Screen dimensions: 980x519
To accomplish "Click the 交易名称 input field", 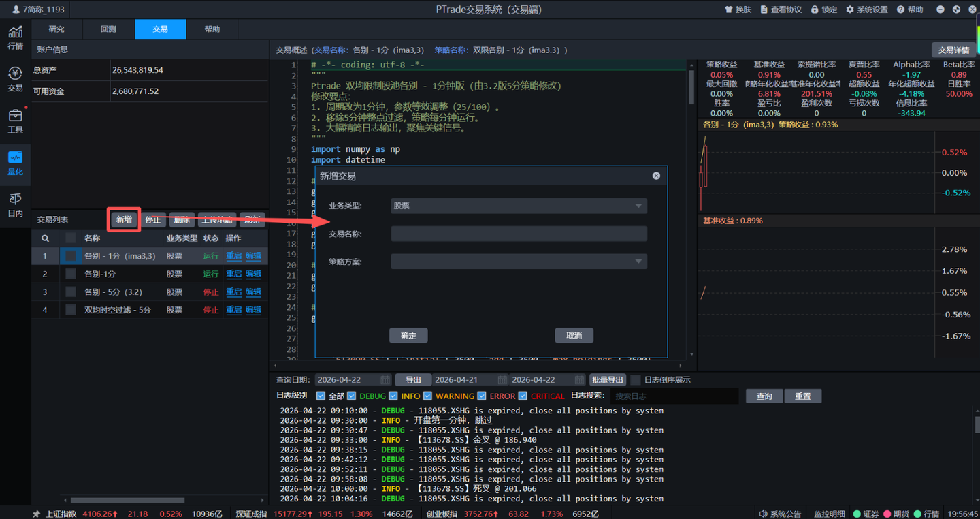I will pos(519,234).
